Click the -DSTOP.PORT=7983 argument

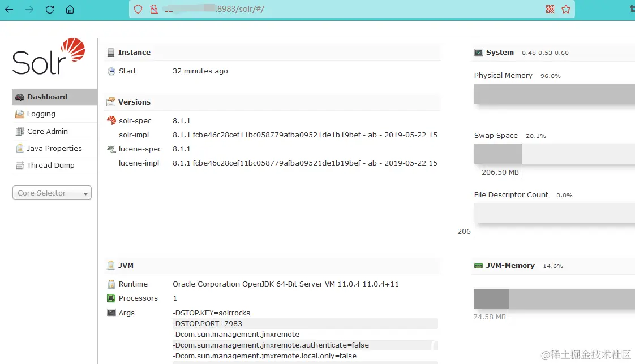[305, 323]
